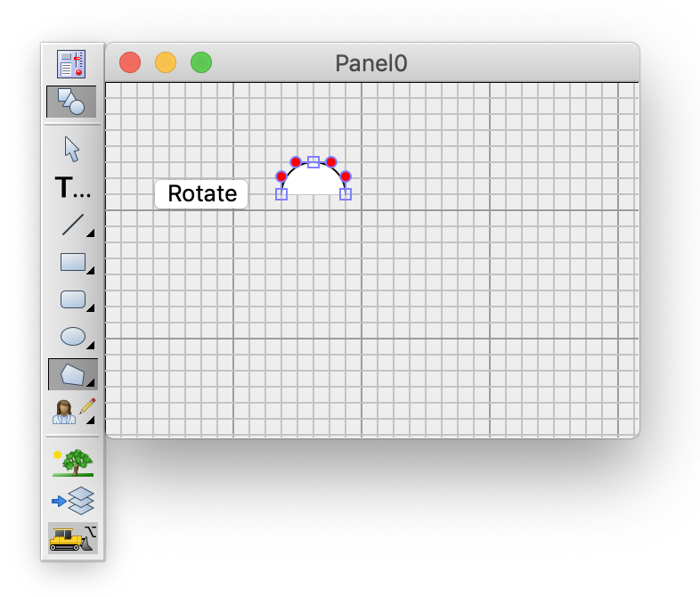Open the drawing layers stack icon

(72, 500)
